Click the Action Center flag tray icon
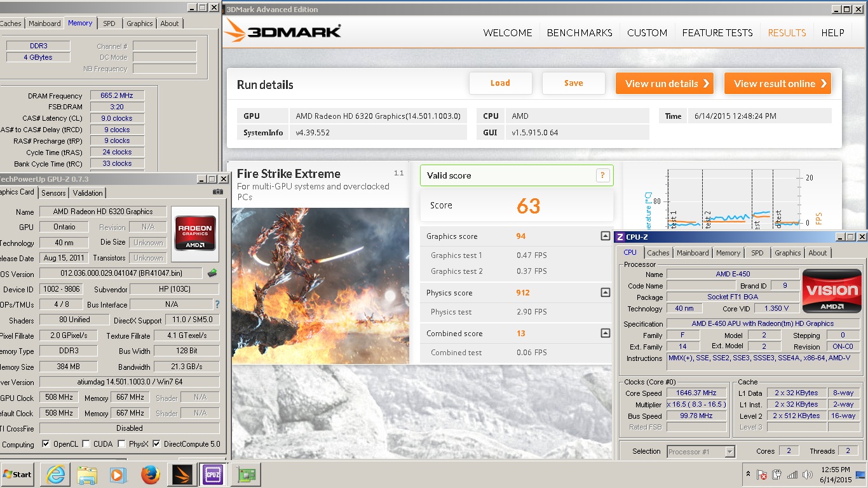This screenshot has width=868, height=488. pyautogui.click(x=762, y=475)
